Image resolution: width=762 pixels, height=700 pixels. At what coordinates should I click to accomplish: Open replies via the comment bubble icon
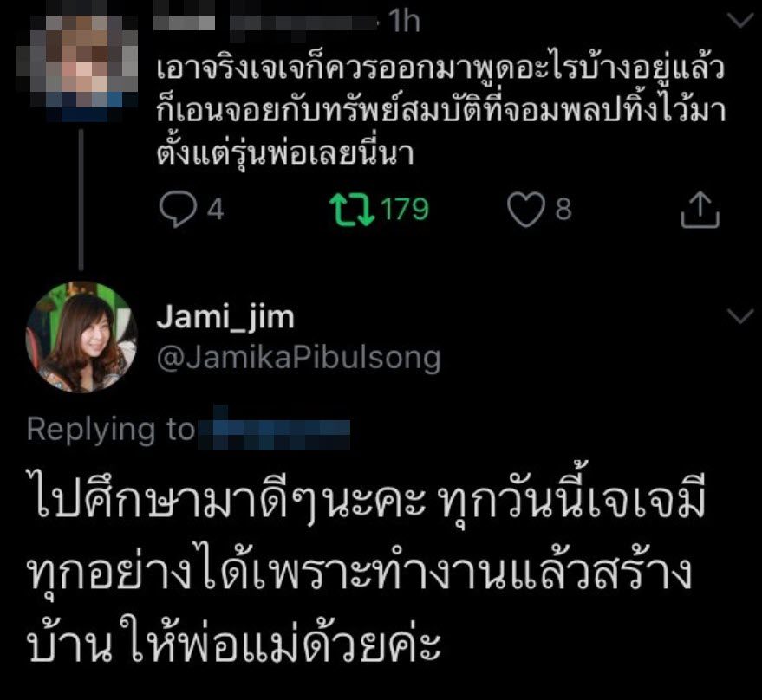(178, 210)
